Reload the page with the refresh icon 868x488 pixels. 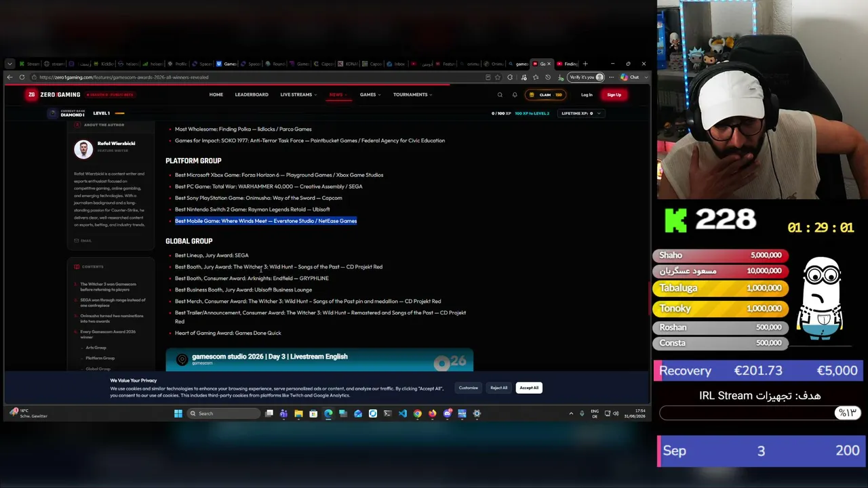point(22,77)
